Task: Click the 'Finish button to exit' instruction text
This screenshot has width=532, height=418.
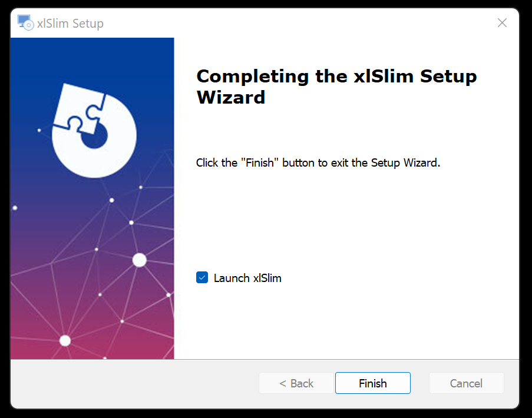Action: coord(318,162)
